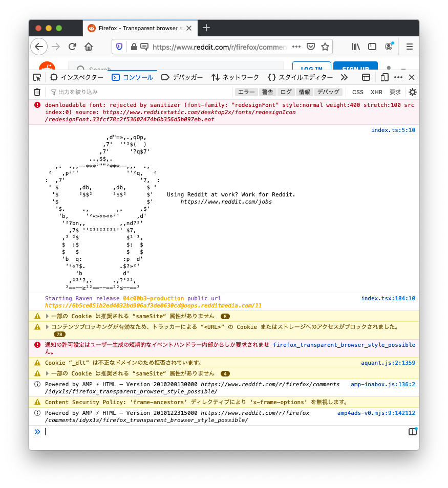
Task: Enable the CSS filter button
Action: [x=357, y=92]
